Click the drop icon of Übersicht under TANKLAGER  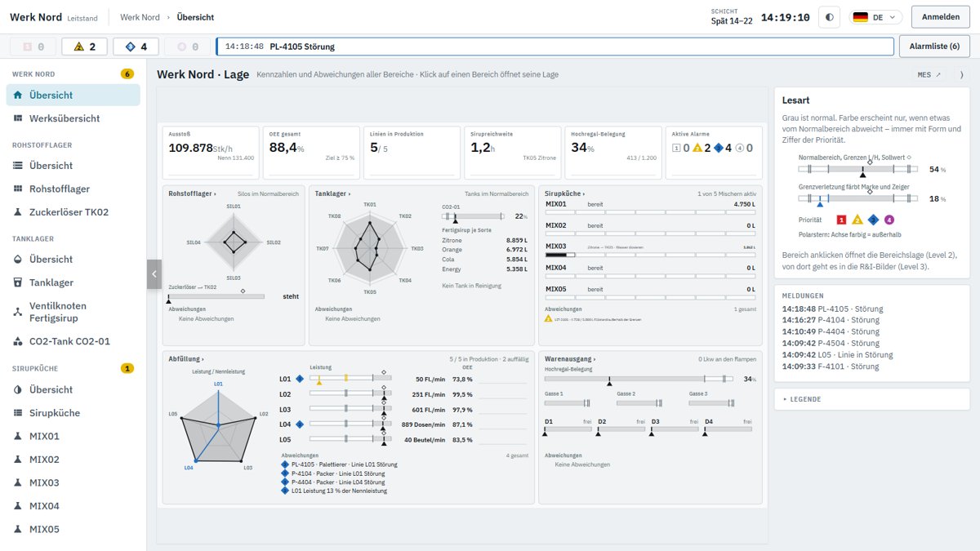pos(18,260)
